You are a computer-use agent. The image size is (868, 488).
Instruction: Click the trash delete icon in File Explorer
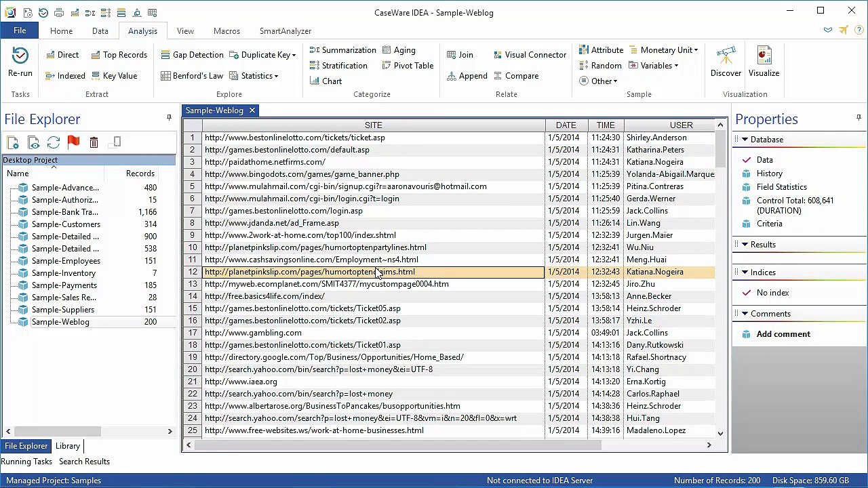pos(94,142)
